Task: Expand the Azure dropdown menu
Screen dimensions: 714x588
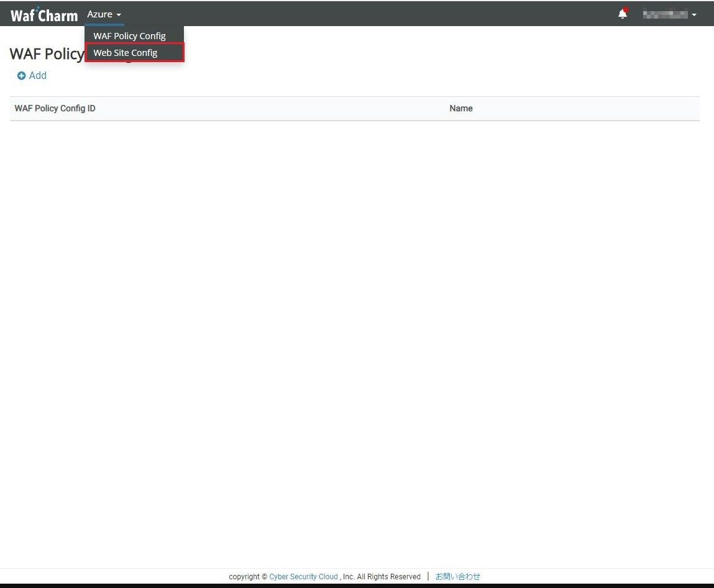Action: (104, 14)
